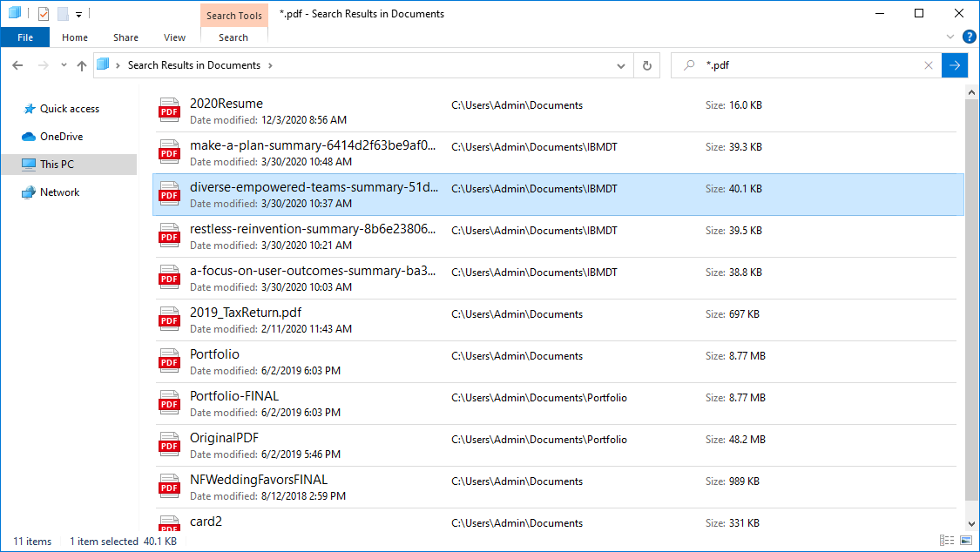Expand the address bar history dropdown
980x552 pixels.
point(620,65)
